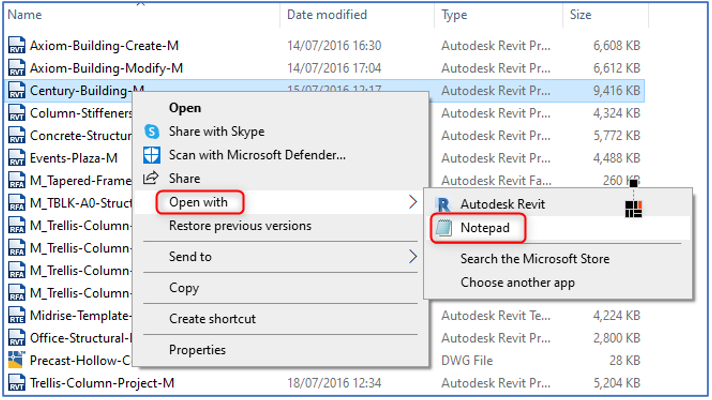Click the 2,800 KB size cell

click(616, 338)
